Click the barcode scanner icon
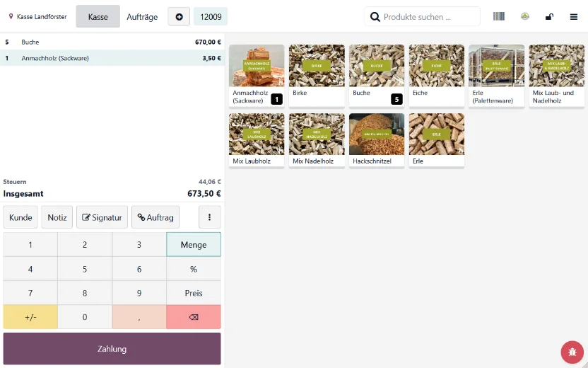588x368 pixels. [499, 16]
